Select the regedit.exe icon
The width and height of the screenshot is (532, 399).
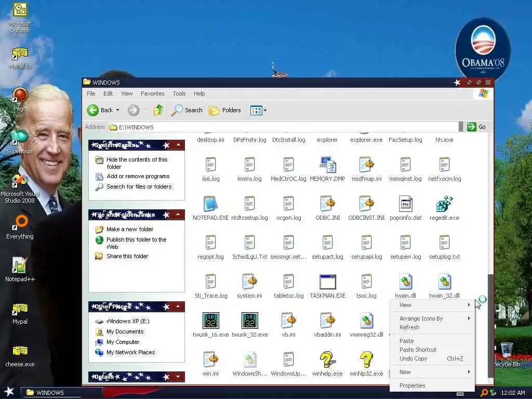point(444,204)
